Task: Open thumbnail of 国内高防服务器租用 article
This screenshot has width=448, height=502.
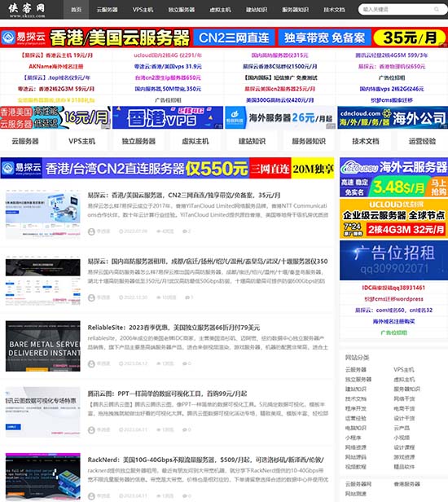Action: point(43,280)
